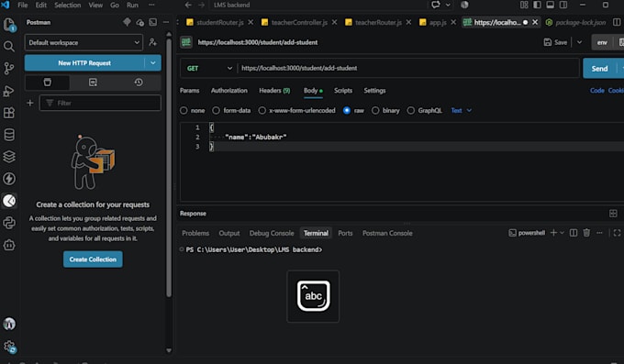
Task: Switch to the app.js tab
Action: (438, 22)
